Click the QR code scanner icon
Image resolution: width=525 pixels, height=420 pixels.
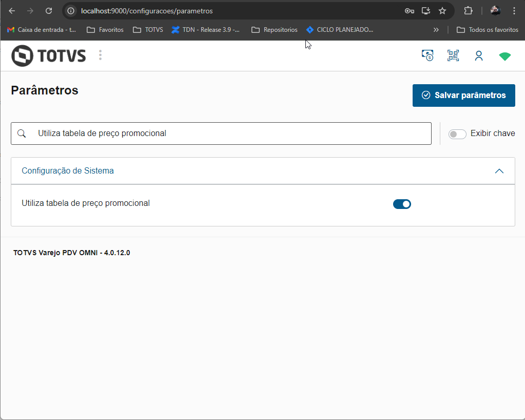tap(453, 55)
